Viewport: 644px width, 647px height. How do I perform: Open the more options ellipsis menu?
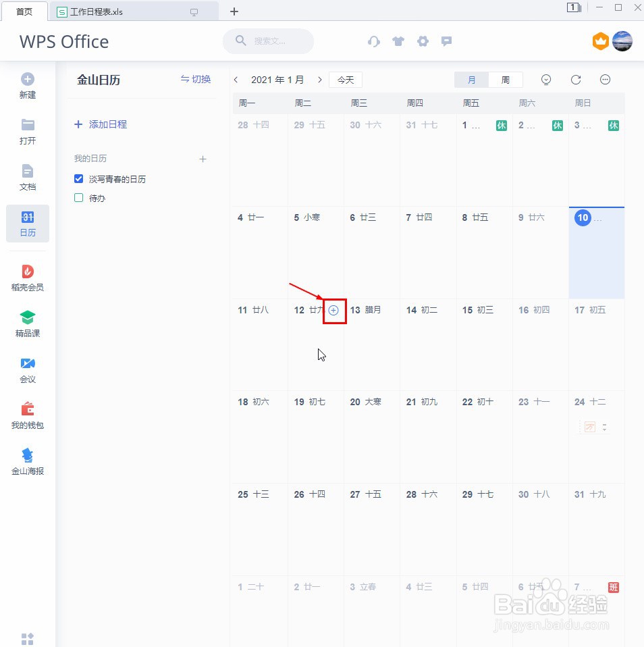click(x=605, y=80)
